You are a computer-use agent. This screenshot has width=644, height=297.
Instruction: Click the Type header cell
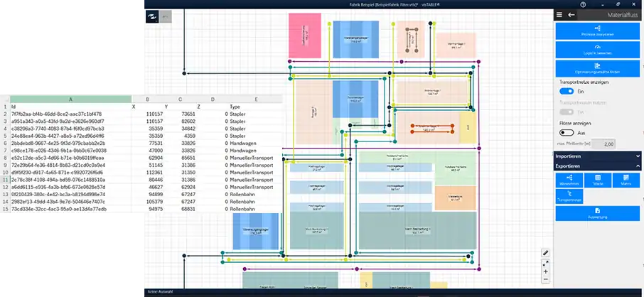(x=256, y=107)
